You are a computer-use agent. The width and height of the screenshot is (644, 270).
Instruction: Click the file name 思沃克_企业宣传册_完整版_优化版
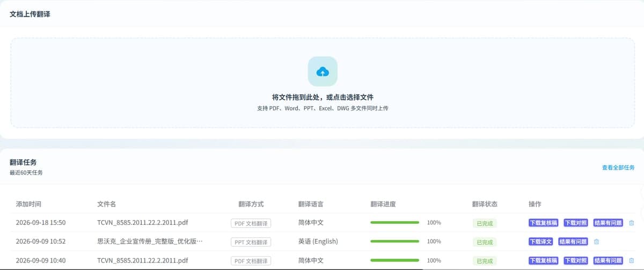[150, 241]
